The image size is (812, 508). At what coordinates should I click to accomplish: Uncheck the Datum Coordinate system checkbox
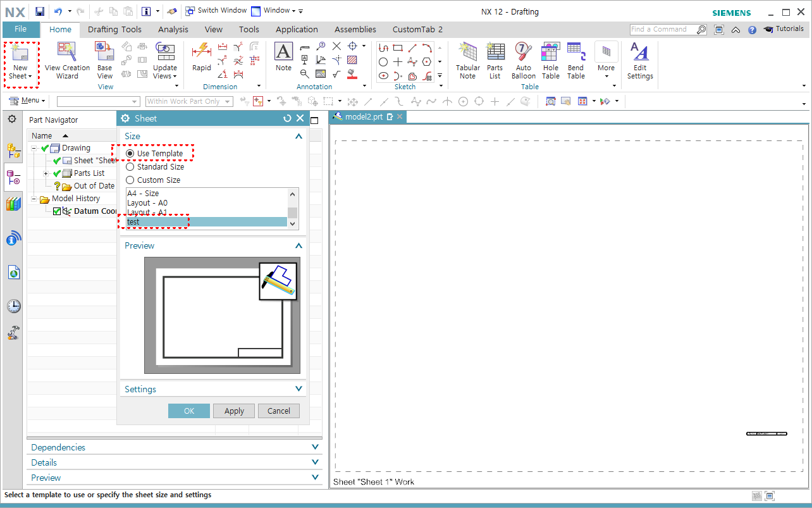tap(56, 211)
